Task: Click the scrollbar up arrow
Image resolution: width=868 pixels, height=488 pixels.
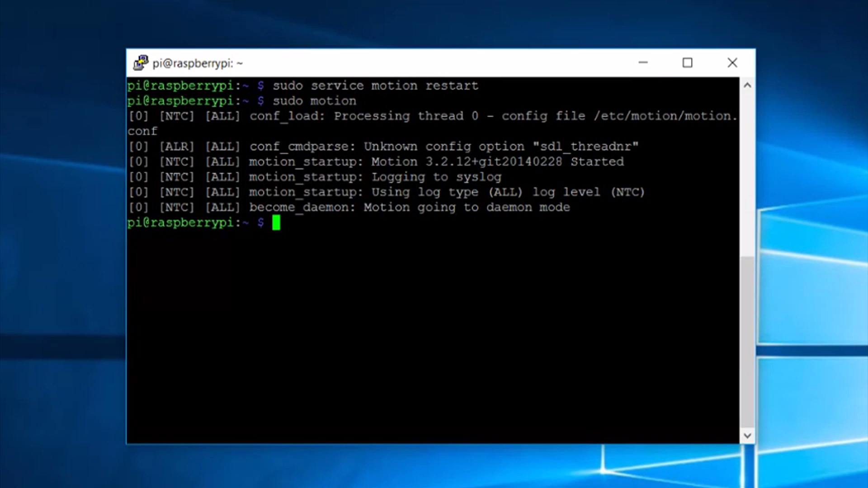Action: tap(747, 85)
